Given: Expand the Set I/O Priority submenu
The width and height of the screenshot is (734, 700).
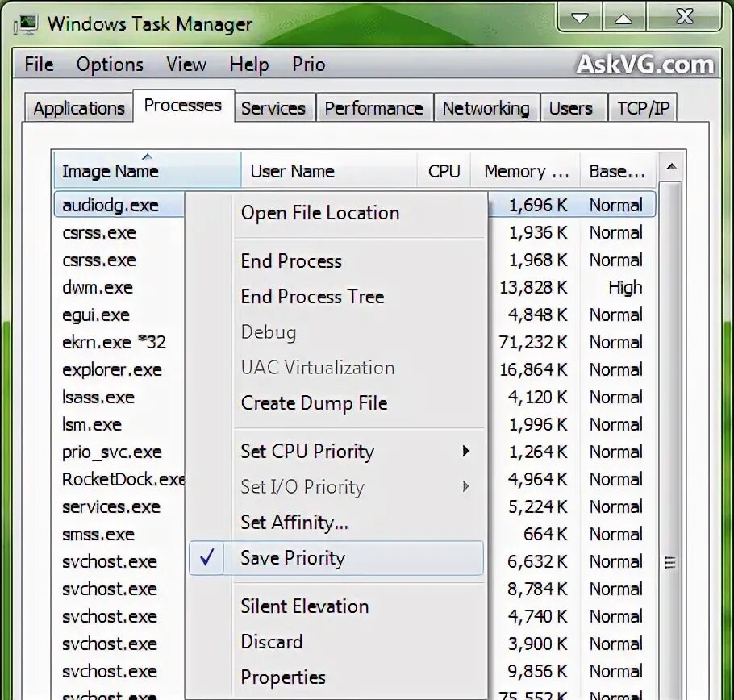Looking at the screenshot, I should pos(336,487).
